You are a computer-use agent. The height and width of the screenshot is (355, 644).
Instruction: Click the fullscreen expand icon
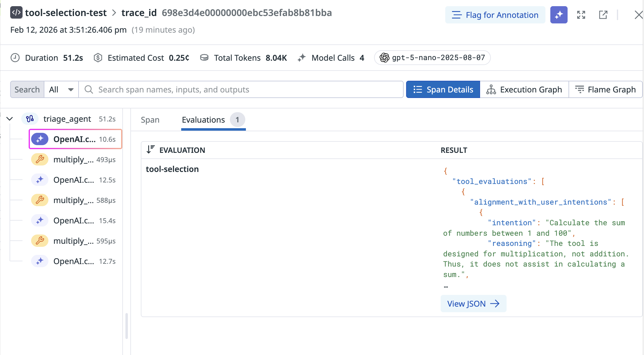click(581, 15)
